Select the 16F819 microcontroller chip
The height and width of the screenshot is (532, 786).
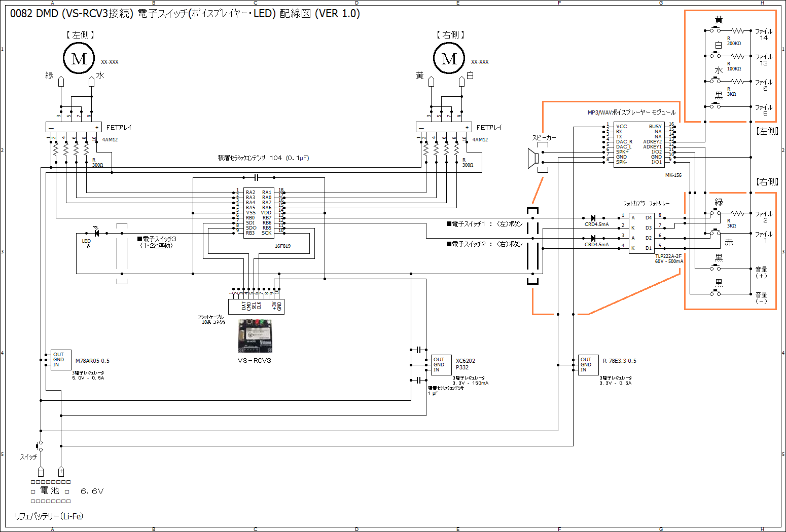click(259, 213)
